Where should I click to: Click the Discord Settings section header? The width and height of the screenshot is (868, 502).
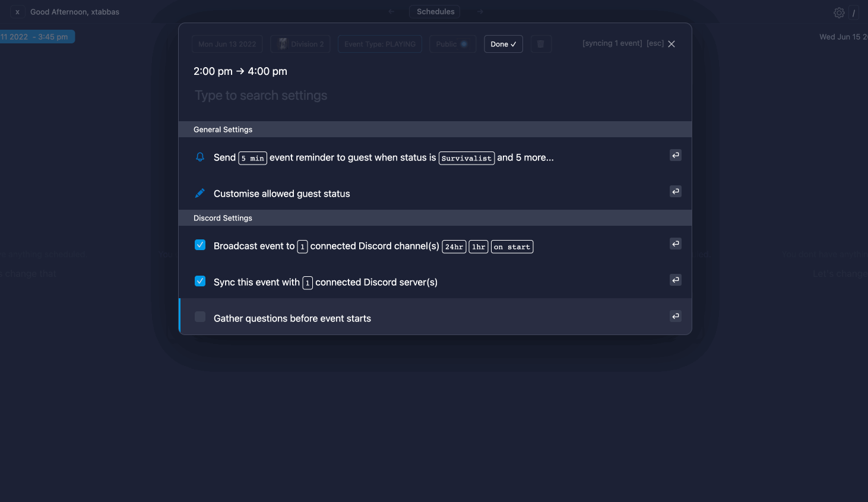(x=435, y=218)
